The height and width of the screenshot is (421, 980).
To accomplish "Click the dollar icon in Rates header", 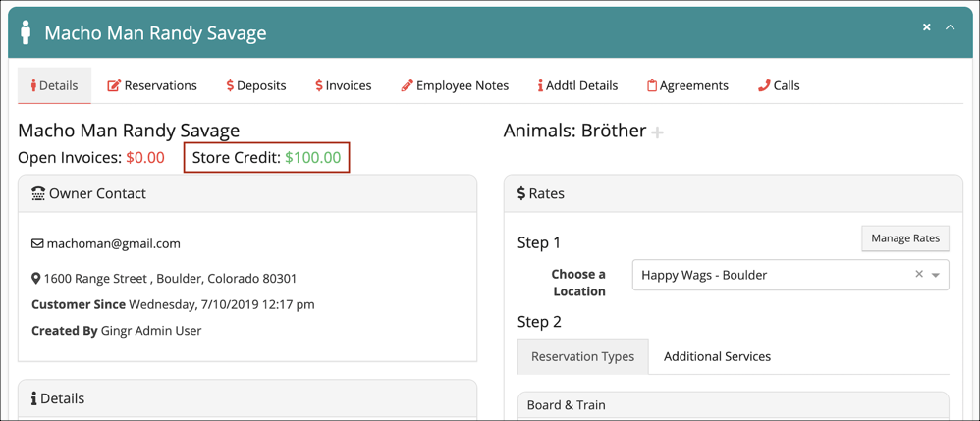I will (521, 193).
